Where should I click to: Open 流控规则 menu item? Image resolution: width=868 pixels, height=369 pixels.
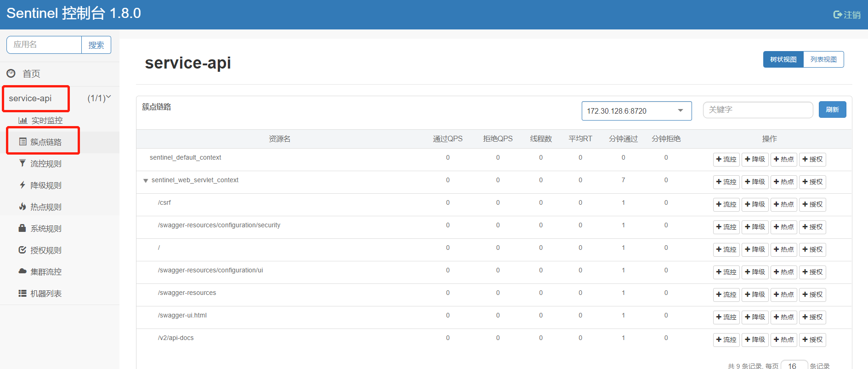[46, 164]
